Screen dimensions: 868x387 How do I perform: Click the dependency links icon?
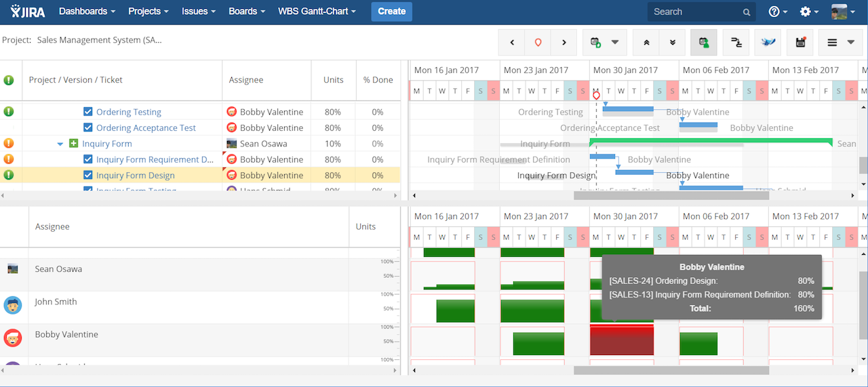point(736,43)
